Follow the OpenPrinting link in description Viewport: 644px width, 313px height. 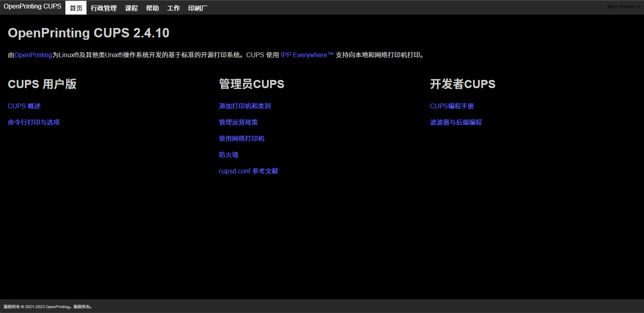pos(33,55)
